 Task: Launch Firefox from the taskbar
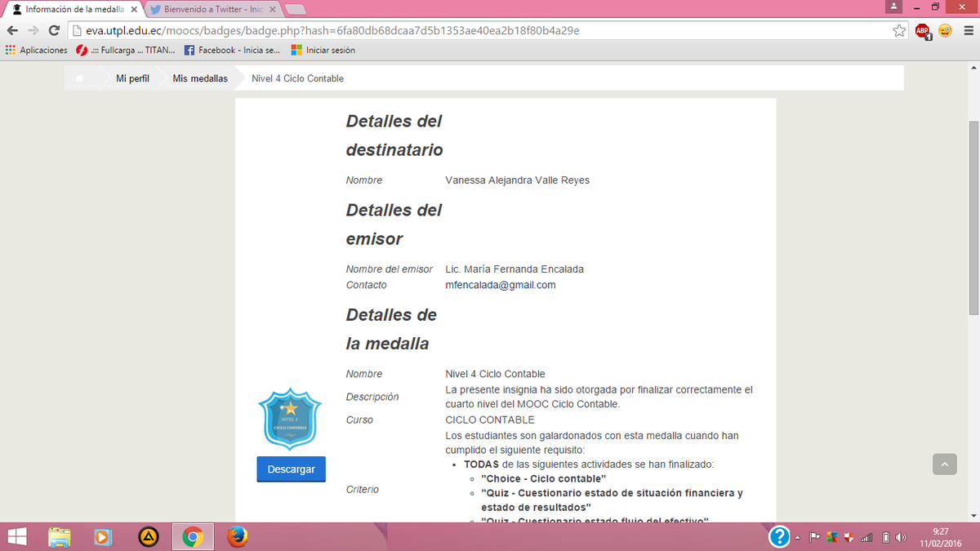tap(237, 537)
